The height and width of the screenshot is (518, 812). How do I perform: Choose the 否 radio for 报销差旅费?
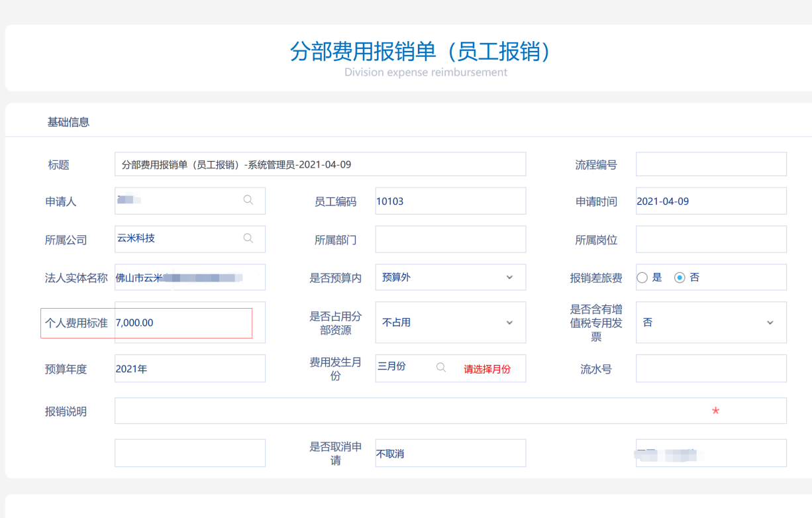click(680, 278)
